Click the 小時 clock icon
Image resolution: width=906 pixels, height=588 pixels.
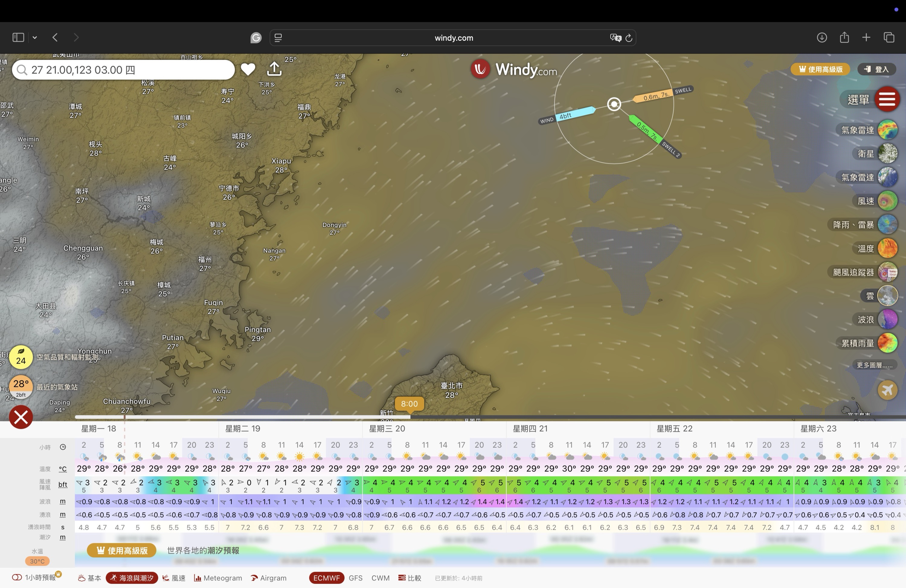pyautogui.click(x=63, y=447)
